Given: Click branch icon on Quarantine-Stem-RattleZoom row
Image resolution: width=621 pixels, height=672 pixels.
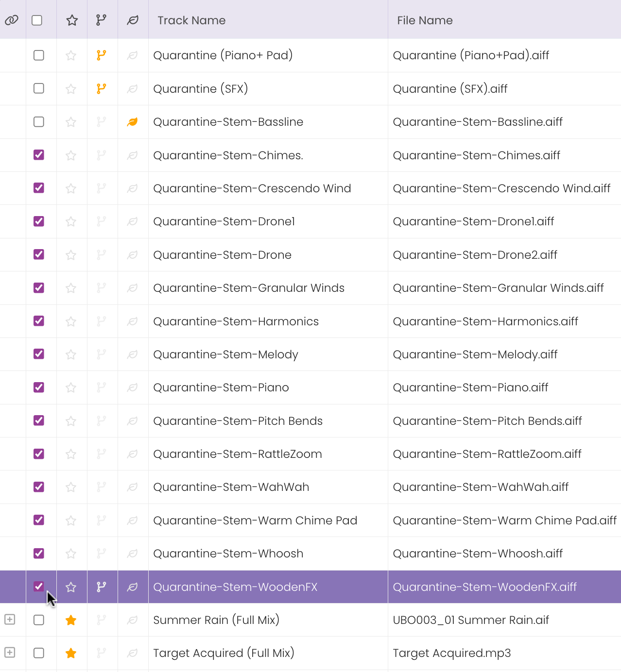Looking at the screenshot, I should click(101, 454).
